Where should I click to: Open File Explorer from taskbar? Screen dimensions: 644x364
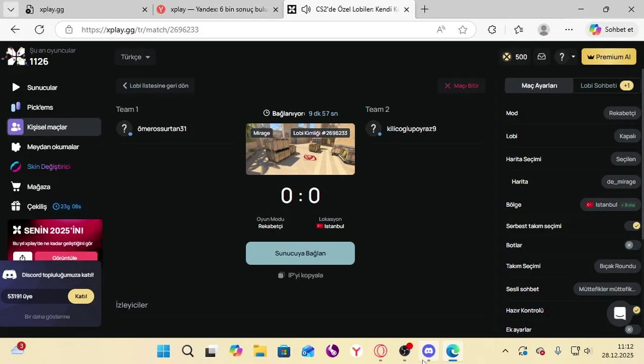[260, 351]
